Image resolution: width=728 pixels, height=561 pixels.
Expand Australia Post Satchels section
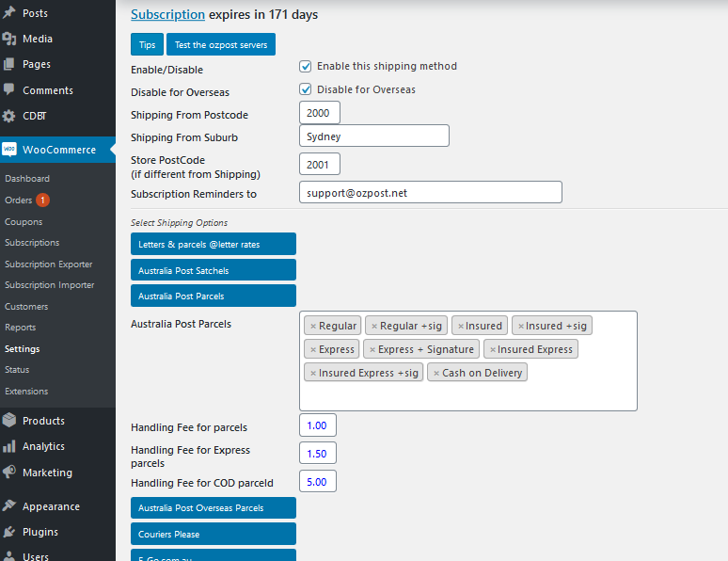[214, 270]
